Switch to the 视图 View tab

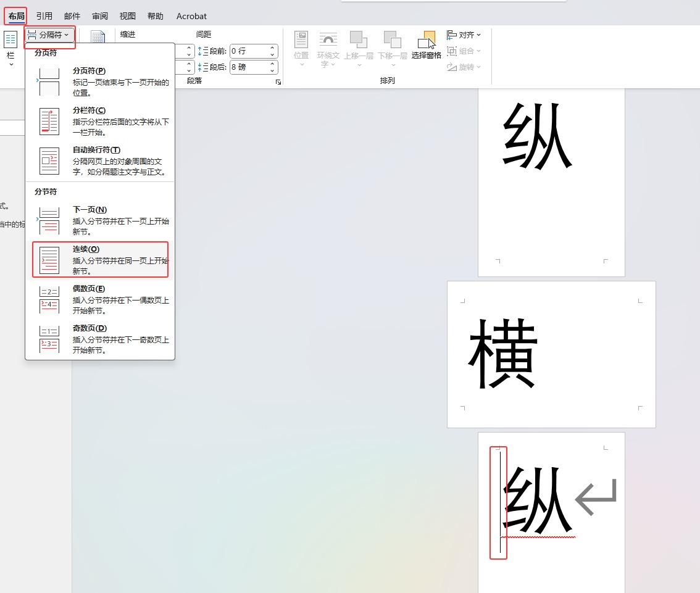[x=127, y=16]
